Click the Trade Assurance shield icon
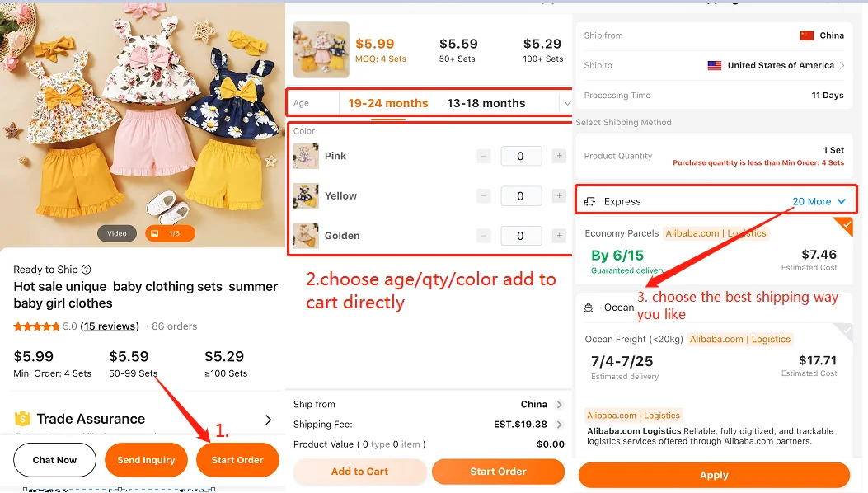Screen dimensions: 868x493 22,419
